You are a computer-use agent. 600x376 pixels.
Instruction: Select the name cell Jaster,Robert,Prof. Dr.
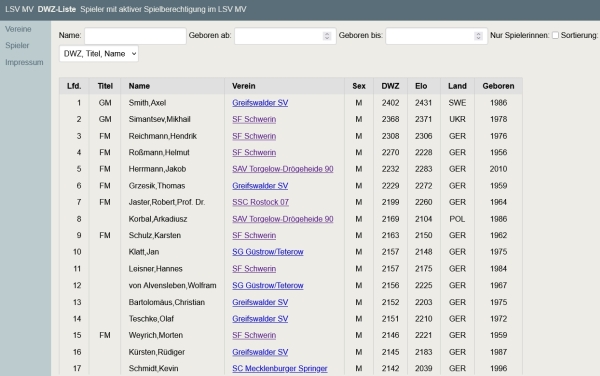[x=167, y=202]
